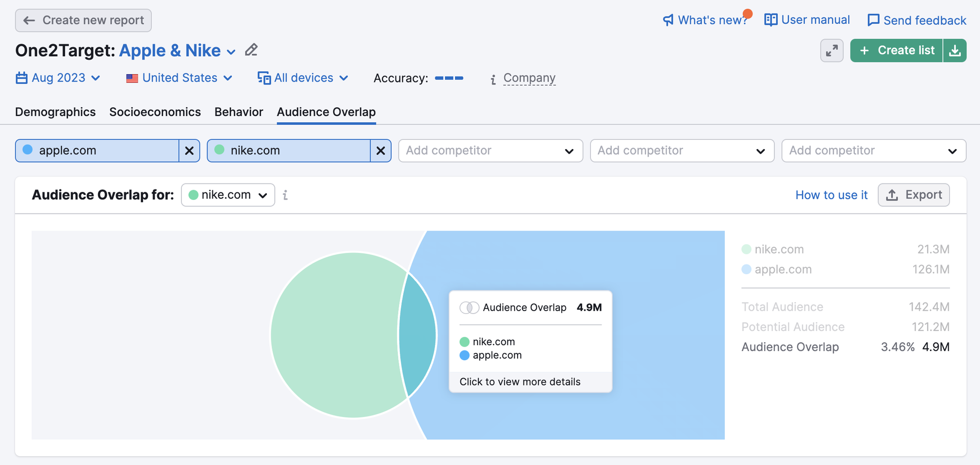The image size is (980, 465).
Task: Click the Create list button
Action: pyautogui.click(x=896, y=50)
